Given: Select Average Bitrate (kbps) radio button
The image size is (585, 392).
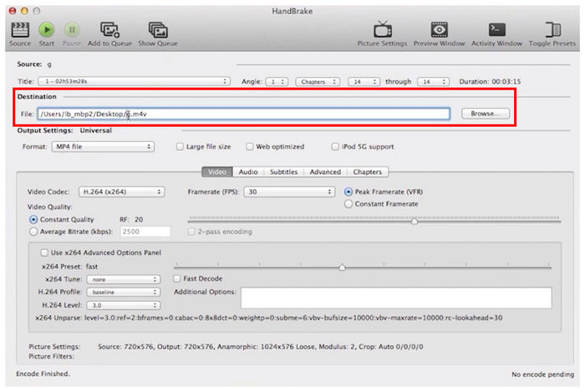Looking at the screenshot, I should (x=33, y=232).
